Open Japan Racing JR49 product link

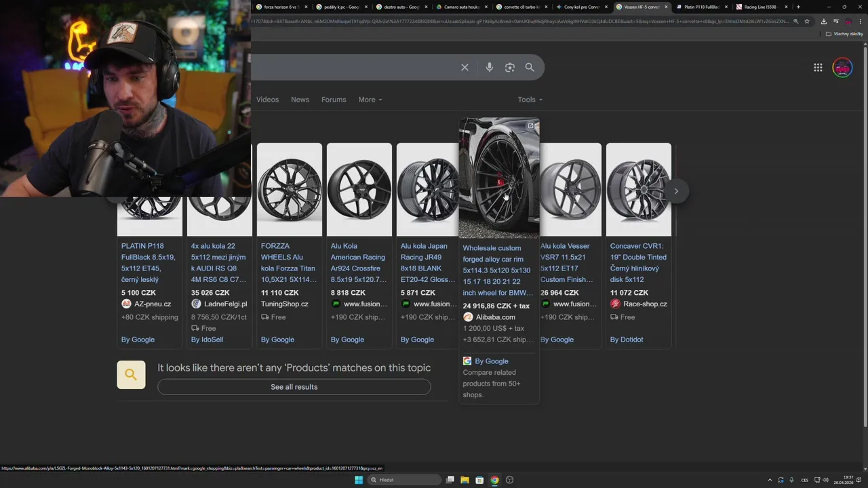(428, 263)
